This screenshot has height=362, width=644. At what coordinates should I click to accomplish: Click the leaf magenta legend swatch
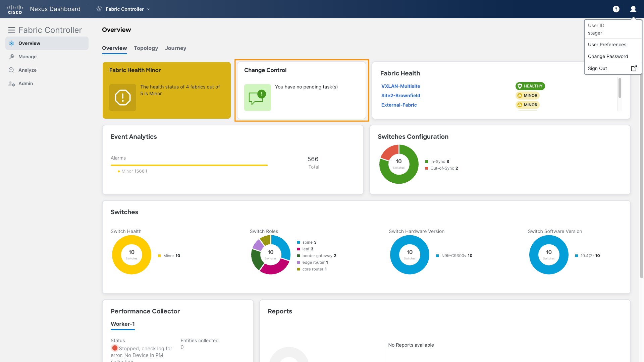(299, 249)
